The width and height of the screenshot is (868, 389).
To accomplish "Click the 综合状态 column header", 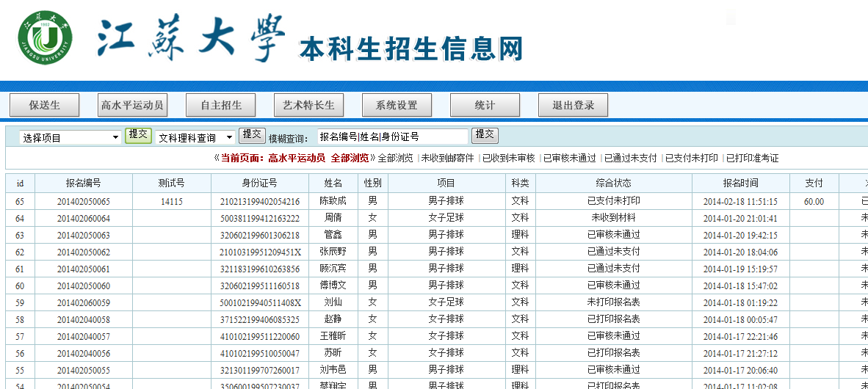I will [613, 183].
